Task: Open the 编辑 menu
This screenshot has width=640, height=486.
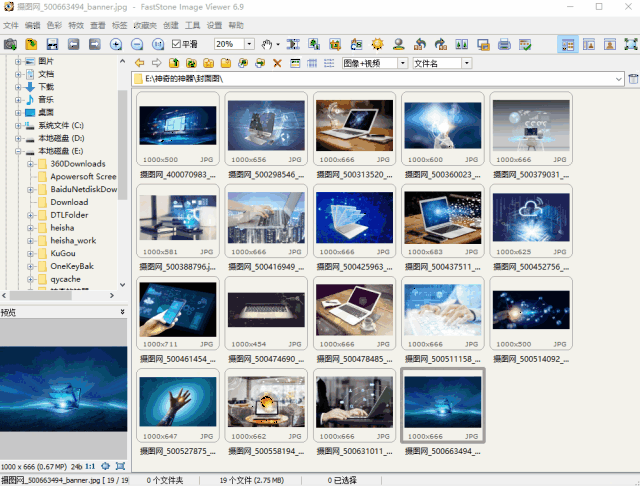Action: coord(32,25)
